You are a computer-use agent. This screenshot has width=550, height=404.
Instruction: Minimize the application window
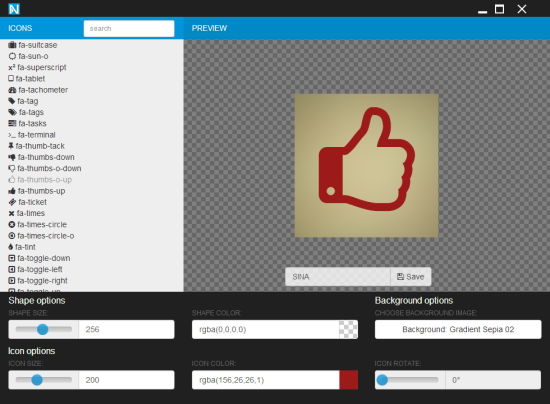pos(483,11)
